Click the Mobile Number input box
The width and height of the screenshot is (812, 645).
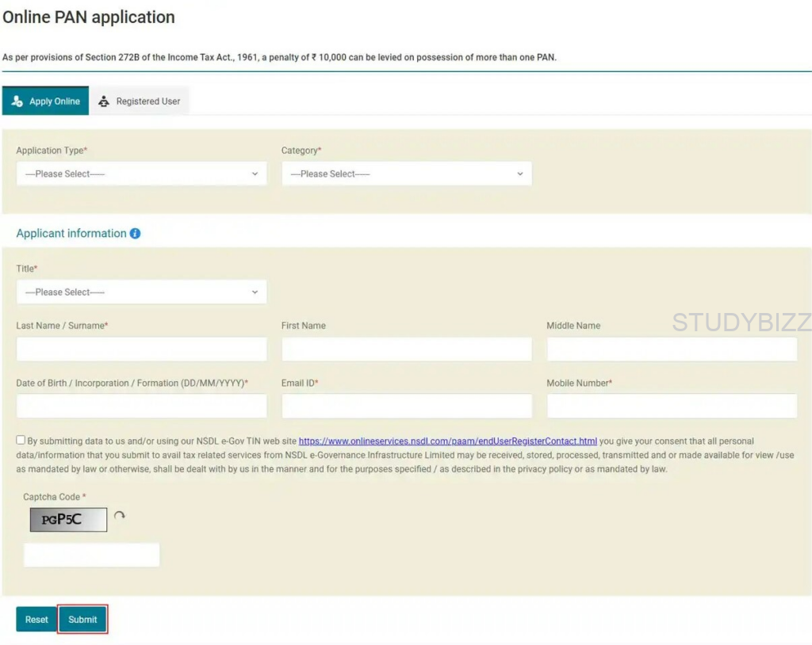pos(672,406)
